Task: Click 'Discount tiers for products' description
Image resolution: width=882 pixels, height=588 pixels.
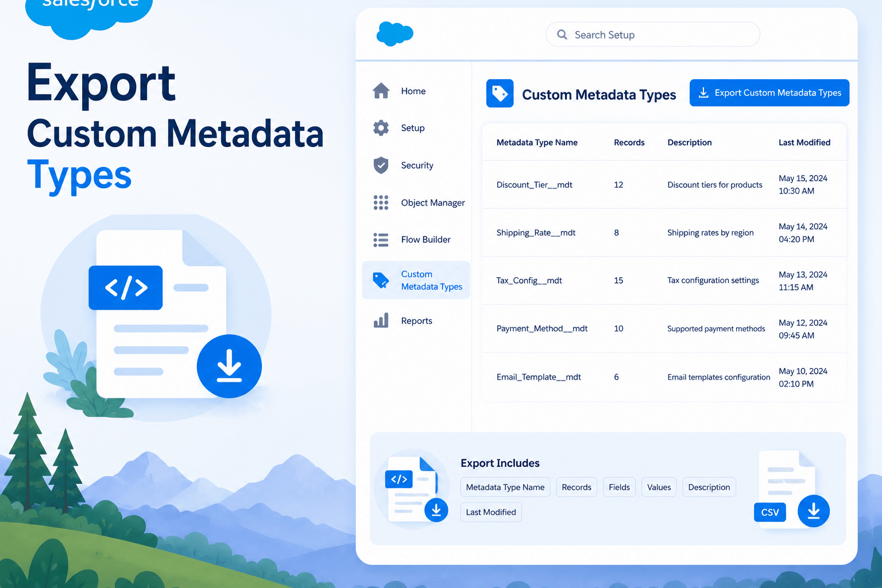Action: [715, 185]
